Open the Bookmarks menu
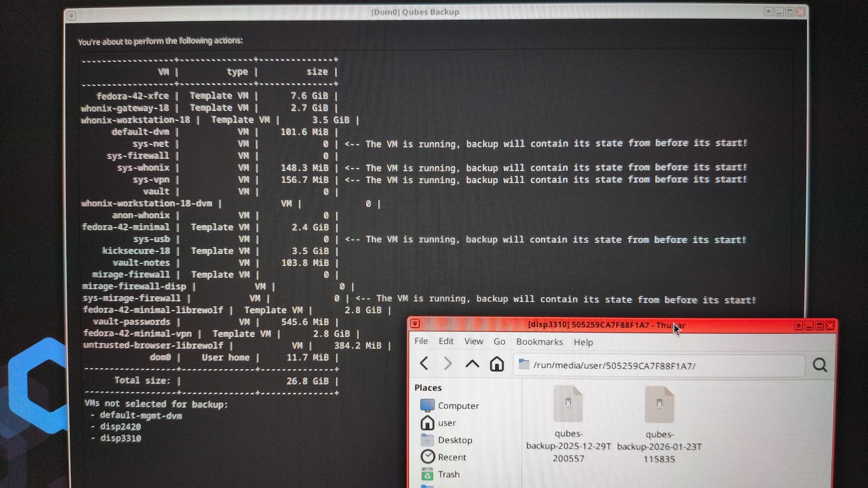Image resolution: width=868 pixels, height=488 pixels. tap(539, 342)
